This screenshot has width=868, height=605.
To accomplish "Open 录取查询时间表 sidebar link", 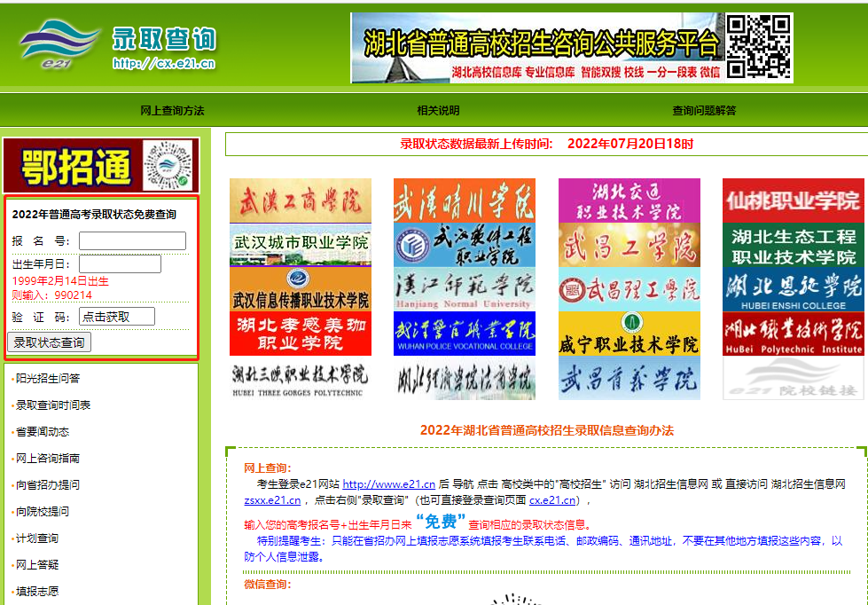I will pyautogui.click(x=53, y=405).
